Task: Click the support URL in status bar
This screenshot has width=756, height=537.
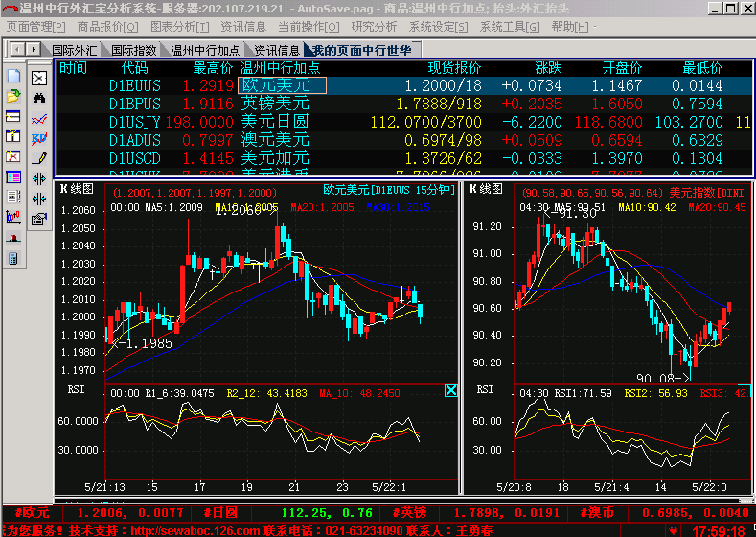Action: [195, 530]
